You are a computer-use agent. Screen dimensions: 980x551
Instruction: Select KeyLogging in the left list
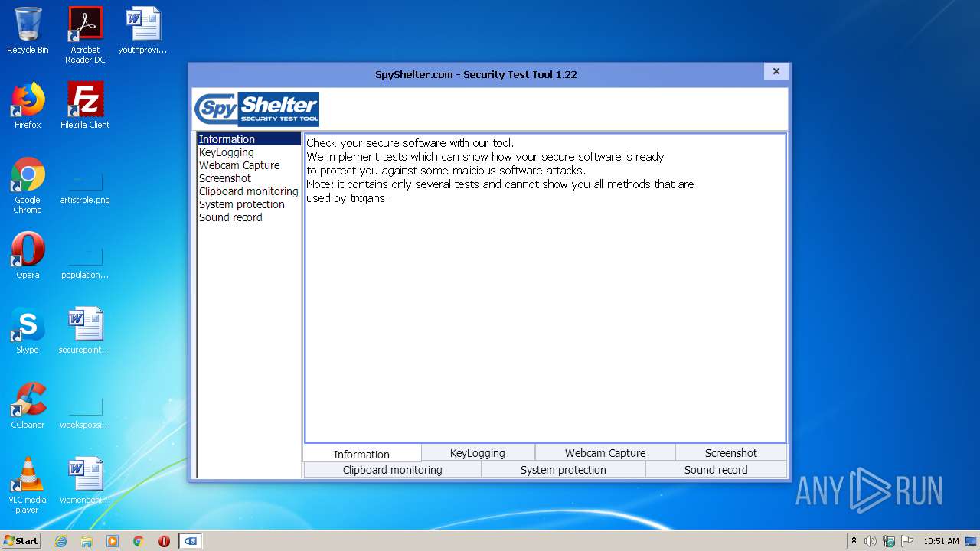pyautogui.click(x=249, y=152)
